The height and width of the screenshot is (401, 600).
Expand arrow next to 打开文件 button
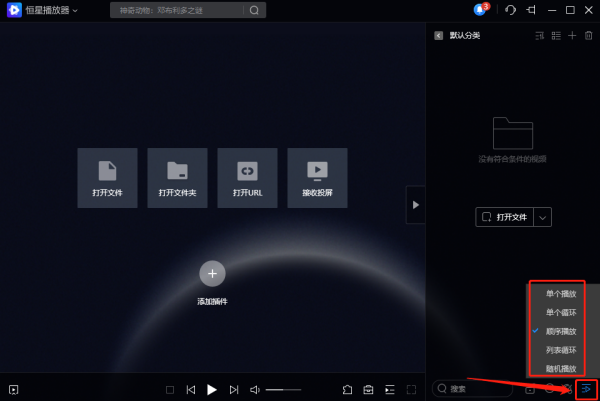(x=542, y=217)
